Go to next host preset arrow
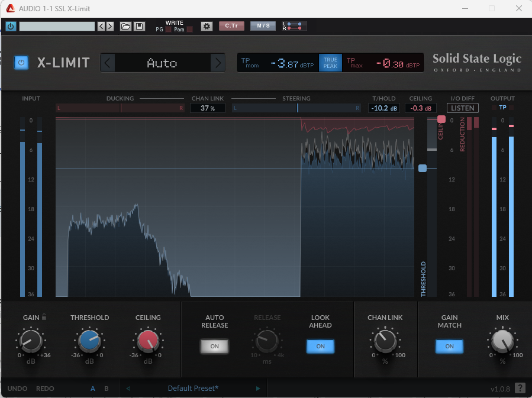 [x=109, y=26]
